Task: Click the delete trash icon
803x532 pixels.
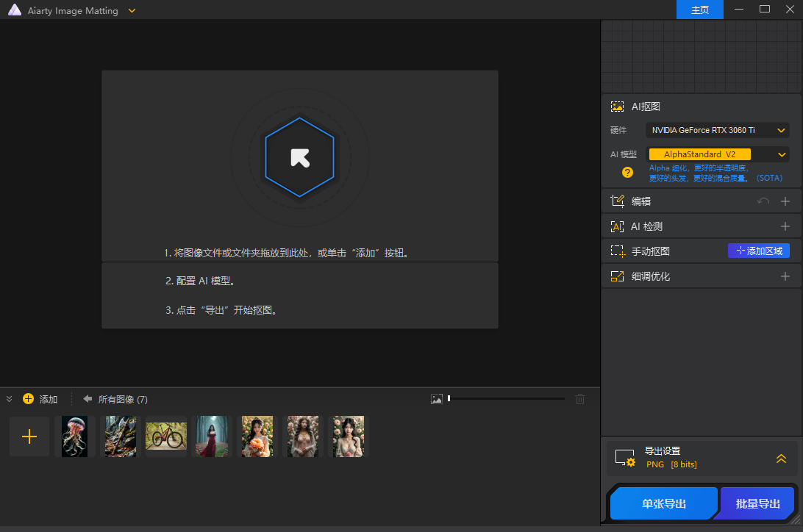Action: 580,398
